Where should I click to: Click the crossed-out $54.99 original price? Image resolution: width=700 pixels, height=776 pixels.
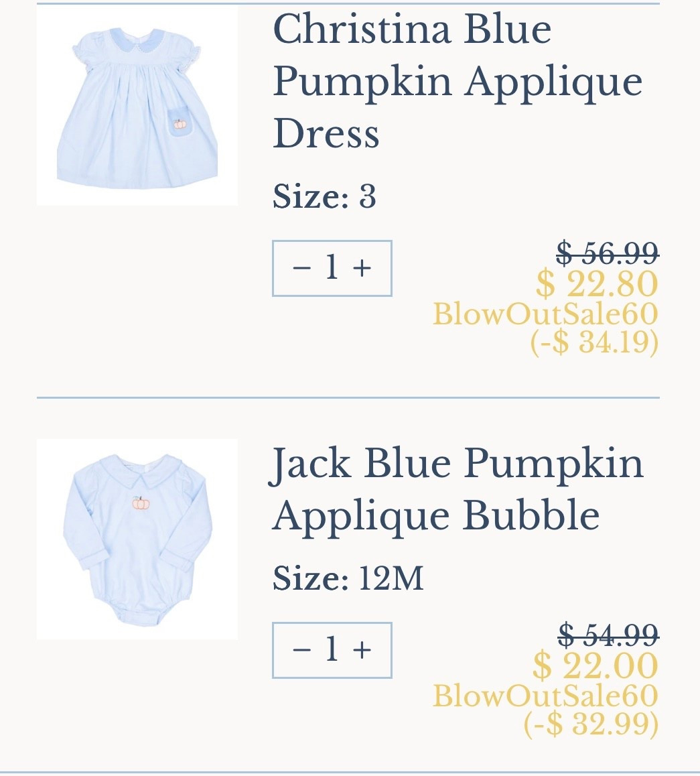pyautogui.click(x=608, y=635)
